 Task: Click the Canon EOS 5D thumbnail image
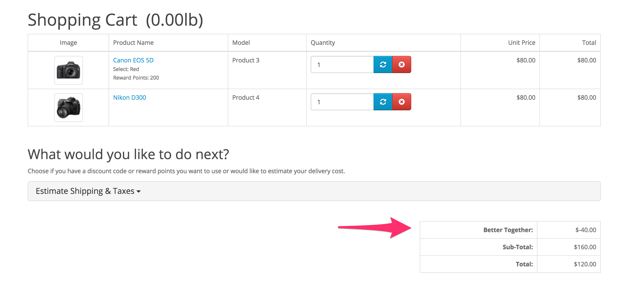69,70
